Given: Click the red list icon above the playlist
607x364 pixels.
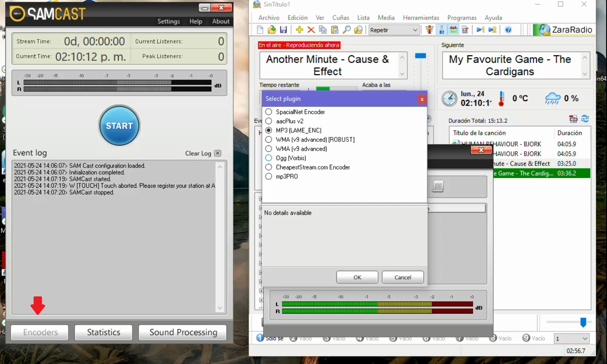Looking at the screenshot, I should point(573,119).
